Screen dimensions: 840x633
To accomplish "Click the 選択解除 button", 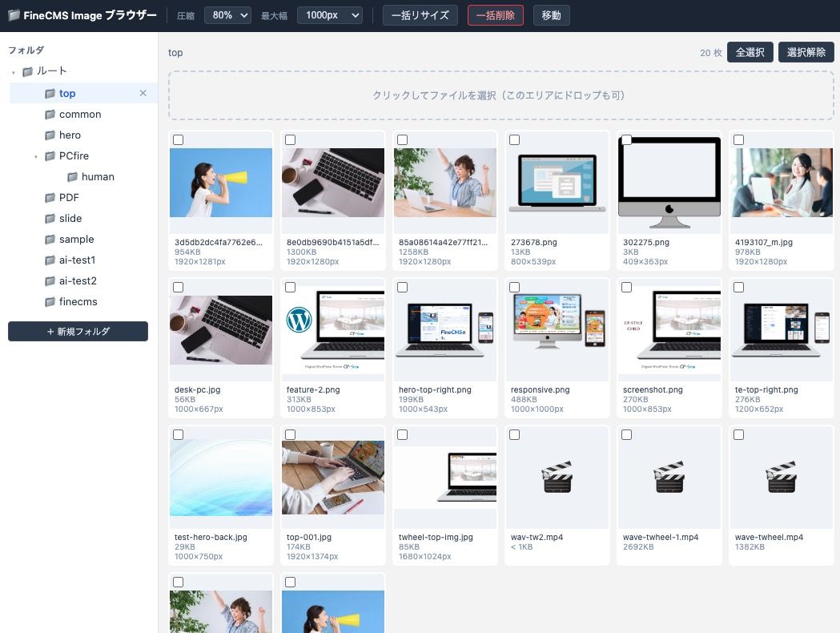I will pyautogui.click(x=806, y=52).
